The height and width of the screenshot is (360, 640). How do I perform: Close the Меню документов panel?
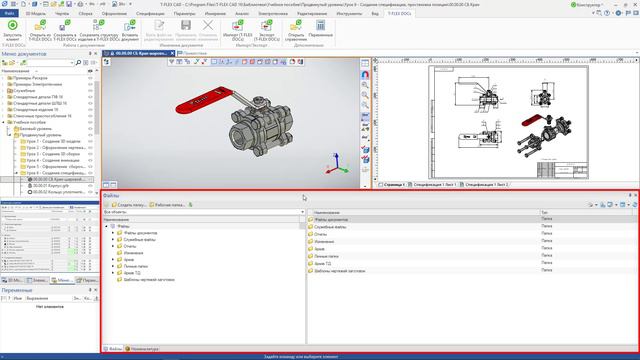pyautogui.click(x=96, y=54)
